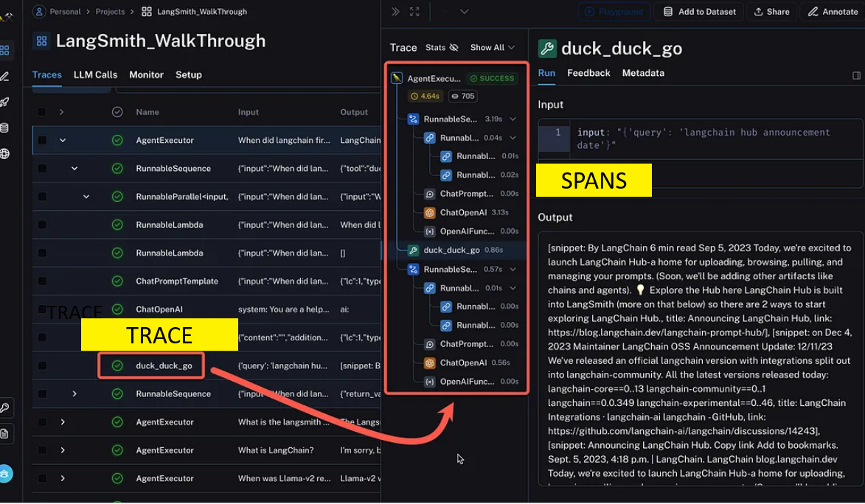Screen dimensions: 865x504
Task: Switch to the Setup tab
Action: tap(189, 75)
